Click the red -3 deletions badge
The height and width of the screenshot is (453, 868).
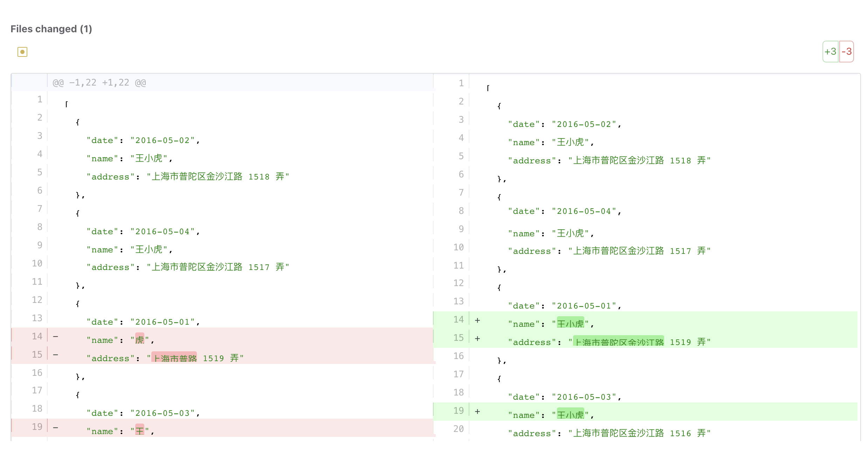click(x=847, y=52)
